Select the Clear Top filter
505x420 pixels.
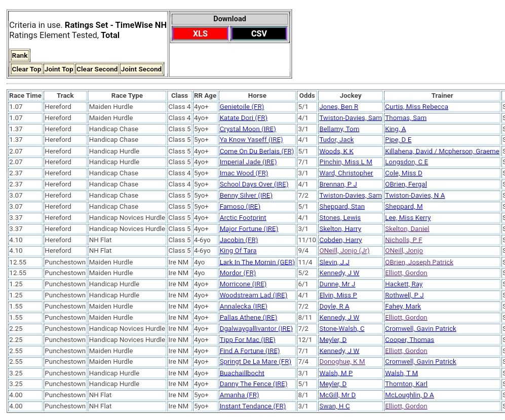tap(26, 69)
